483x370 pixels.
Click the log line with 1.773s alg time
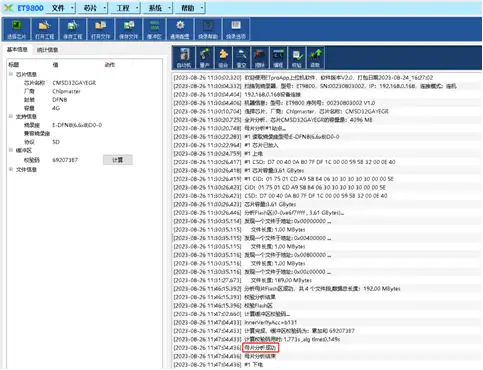point(257,339)
